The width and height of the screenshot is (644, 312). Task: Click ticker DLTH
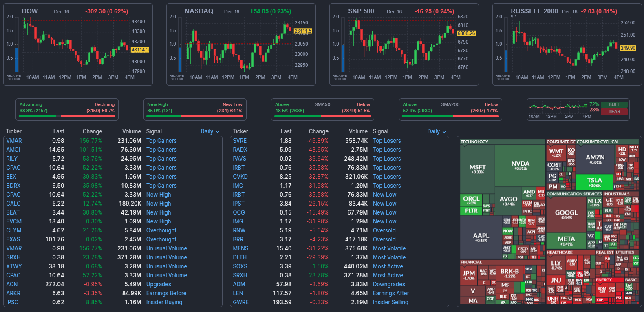tap(240, 257)
